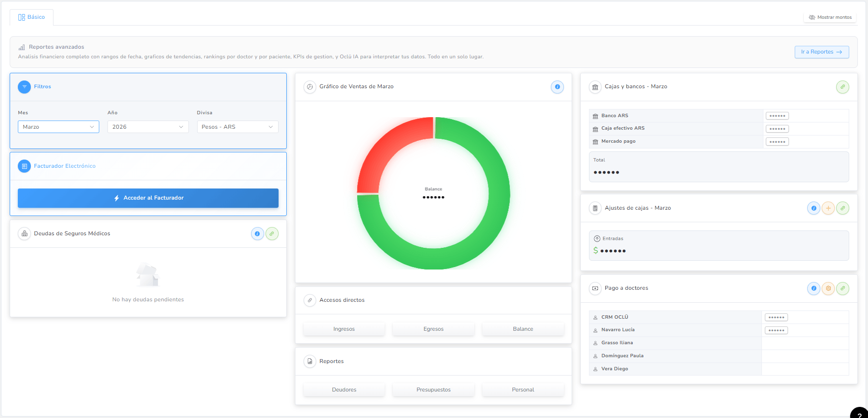Open the Año dropdown showing 2026
This screenshot has height=418, width=868.
tap(148, 127)
